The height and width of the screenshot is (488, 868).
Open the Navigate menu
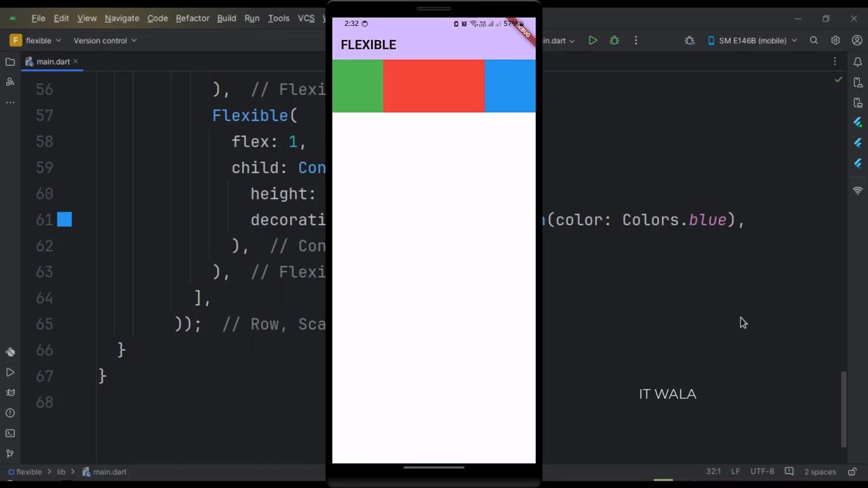point(121,18)
